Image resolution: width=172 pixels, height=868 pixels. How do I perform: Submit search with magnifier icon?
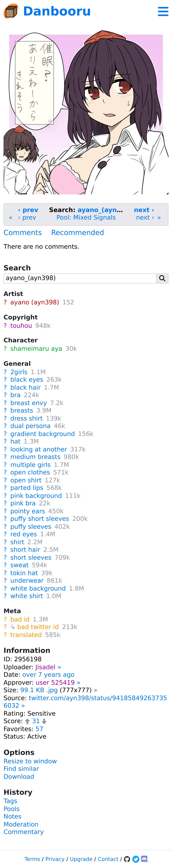click(162, 278)
